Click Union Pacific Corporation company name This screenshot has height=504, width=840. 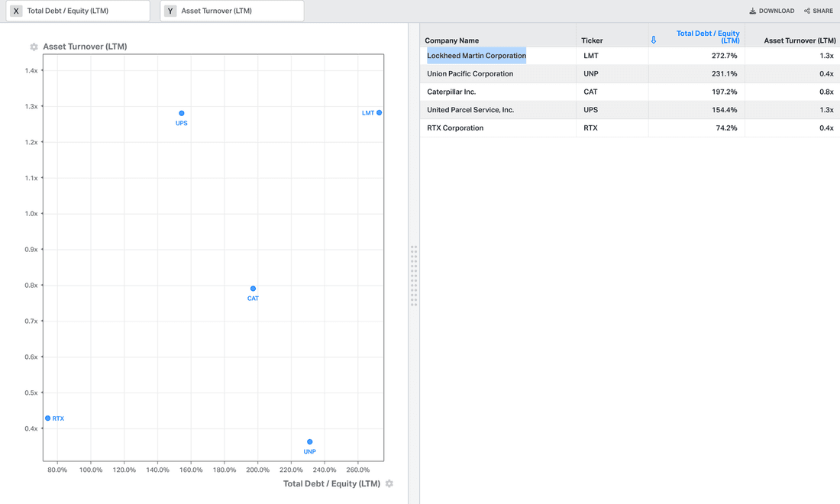[x=470, y=74]
